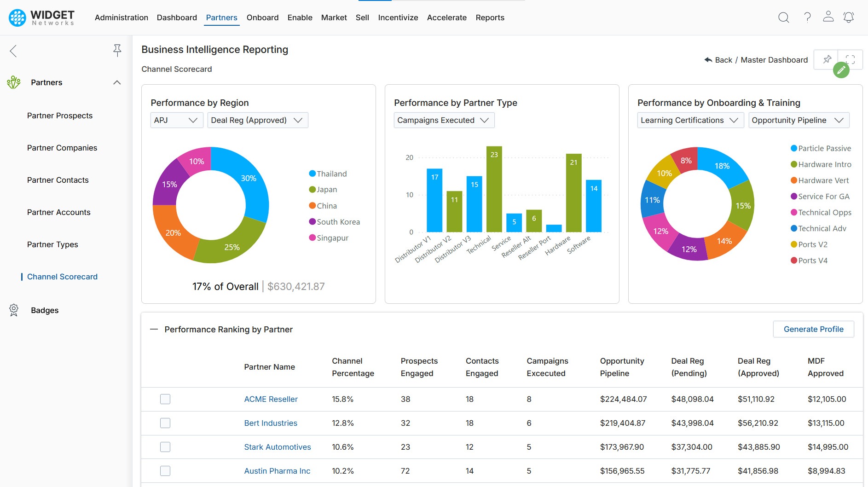868x487 pixels.
Task: Open the search icon in header
Action: tap(783, 17)
